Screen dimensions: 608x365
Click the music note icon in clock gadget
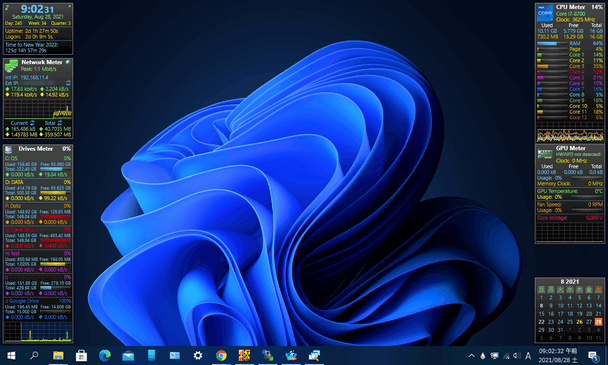pyautogui.click(x=7, y=7)
